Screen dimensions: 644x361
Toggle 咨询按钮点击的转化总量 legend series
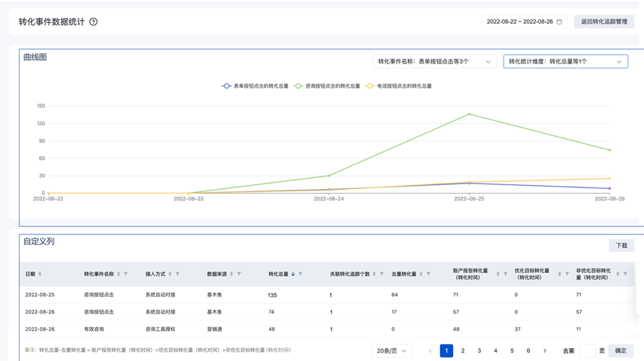pyautogui.click(x=327, y=86)
